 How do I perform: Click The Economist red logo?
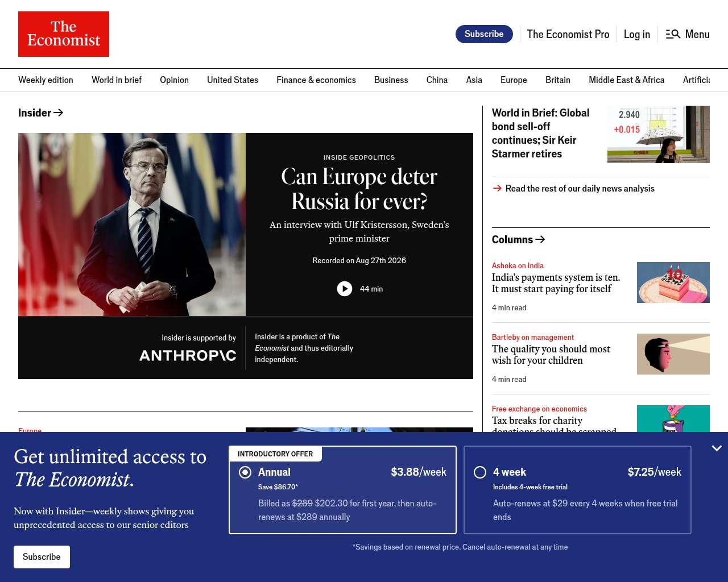point(64,34)
